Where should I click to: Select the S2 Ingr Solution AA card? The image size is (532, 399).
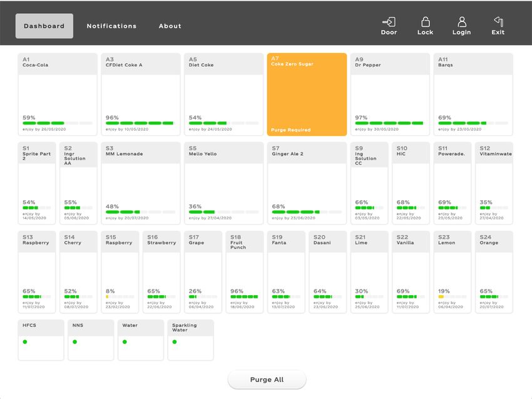coord(78,183)
